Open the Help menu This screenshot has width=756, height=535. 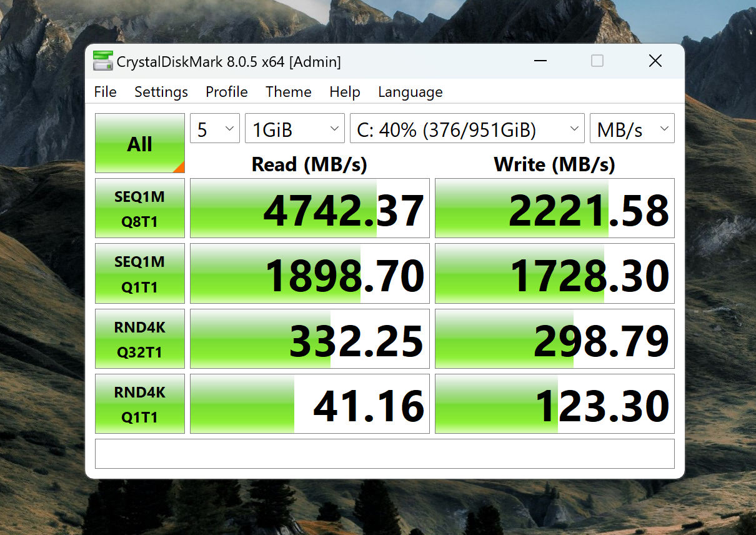point(344,92)
